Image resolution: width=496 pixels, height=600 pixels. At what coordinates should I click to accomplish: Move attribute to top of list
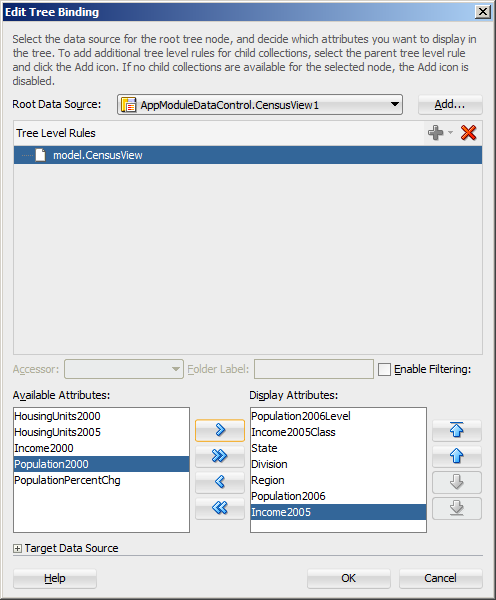[x=457, y=430]
